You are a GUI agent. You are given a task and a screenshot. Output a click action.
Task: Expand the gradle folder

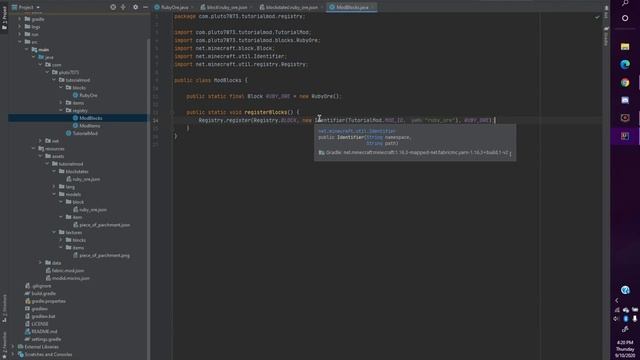pos(19,19)
